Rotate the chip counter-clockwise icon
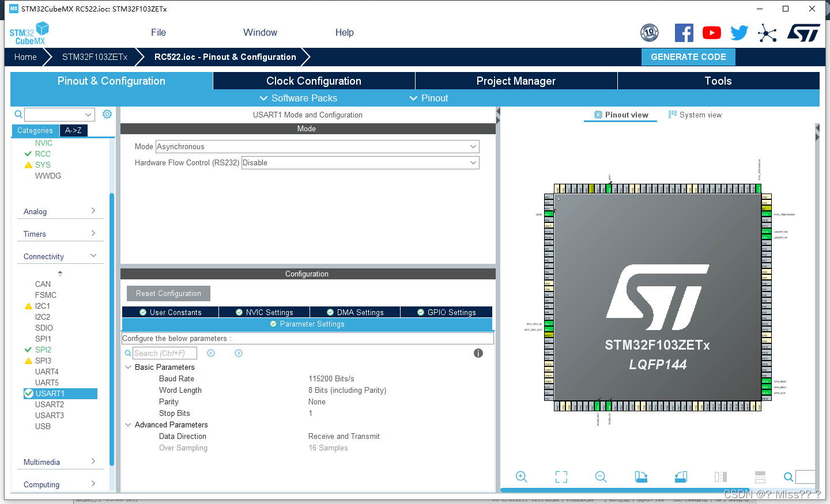This screenshot has height=504, width=830. tap(681, 477)
